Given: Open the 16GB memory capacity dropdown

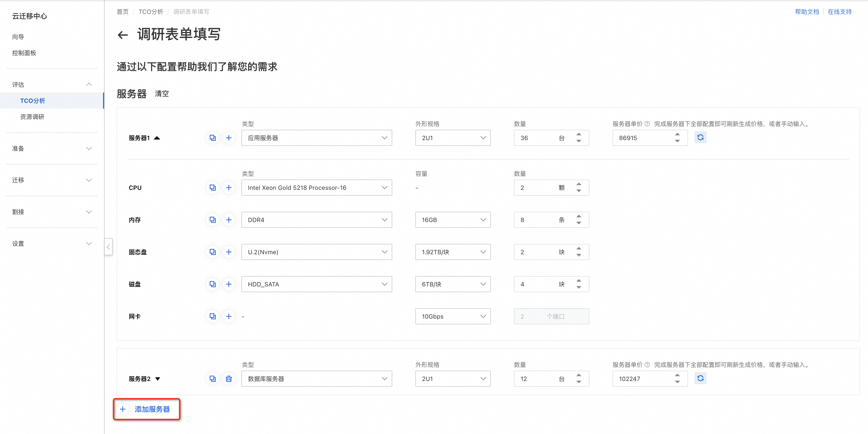Looking at the screenshot, I should pos(453,220).
